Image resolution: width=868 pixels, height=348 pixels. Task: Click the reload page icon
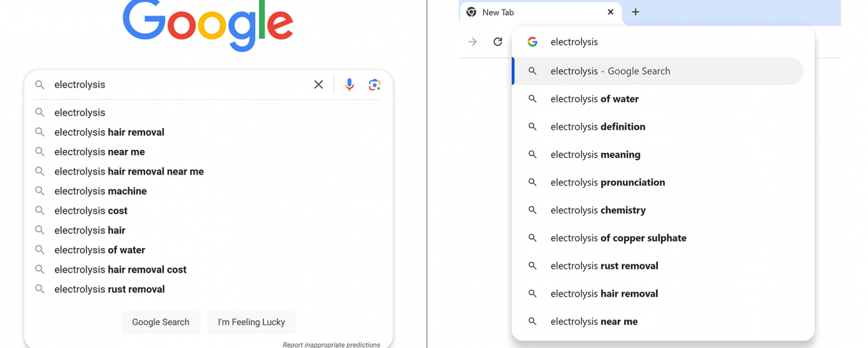498,42
